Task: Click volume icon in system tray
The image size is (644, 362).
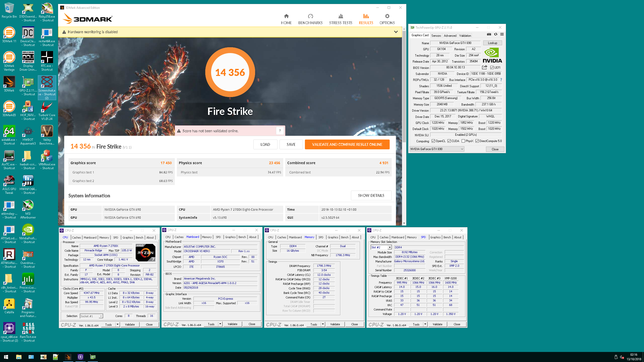Action: [x=622, y=357]
